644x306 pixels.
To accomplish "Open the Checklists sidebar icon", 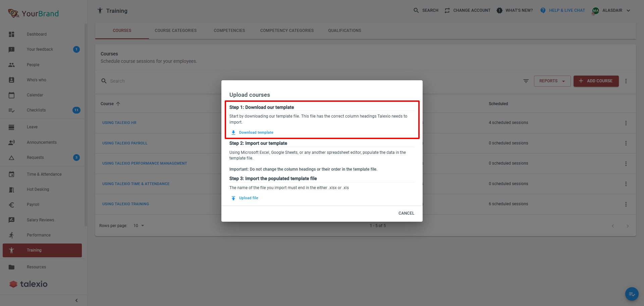I will (x=11, y=110).
